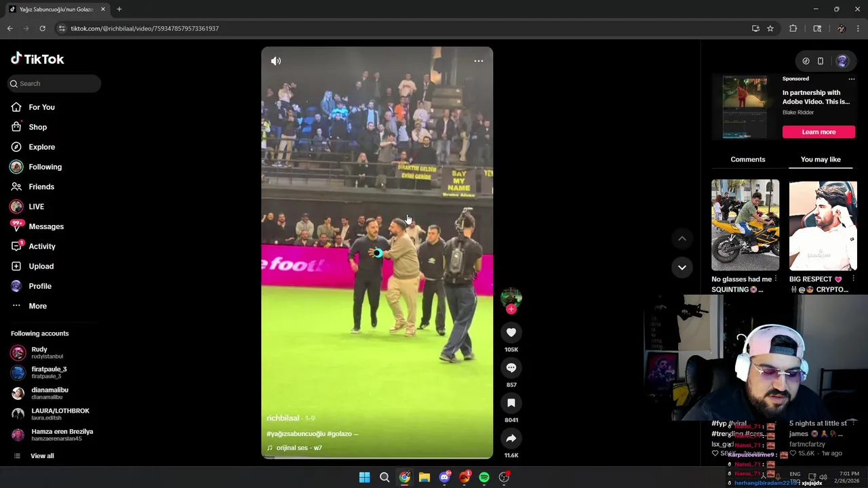Open Messages in the sidebar

46,226
